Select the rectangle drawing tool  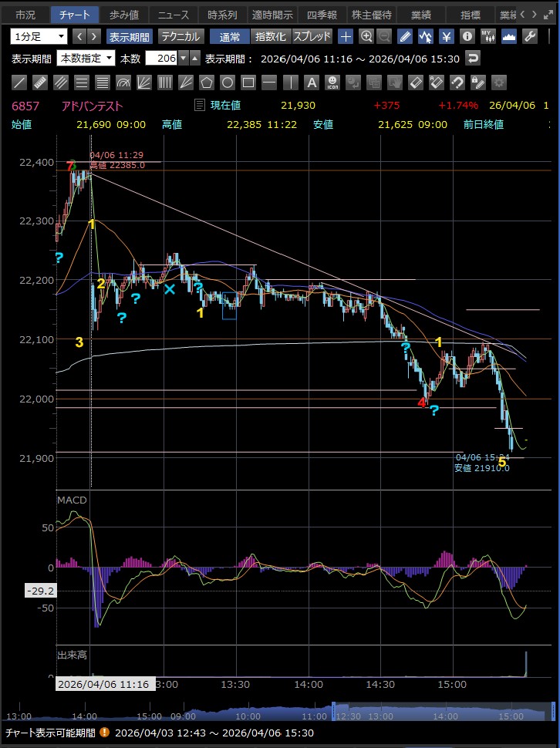pos(248,83)
